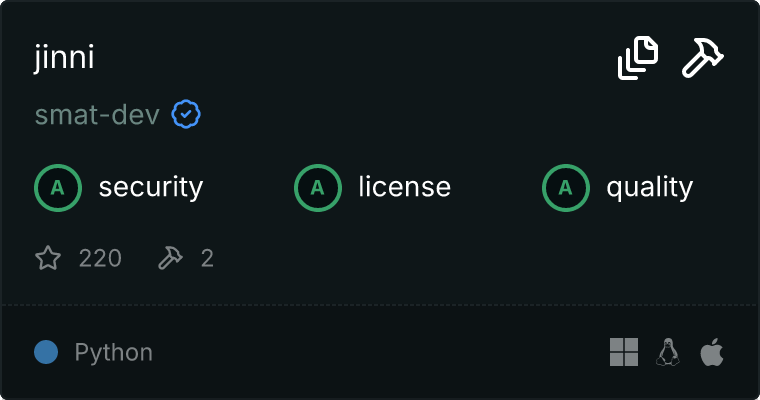The image size is (760, 400).
Task: Click the security label text
Action: coord(151,187)
